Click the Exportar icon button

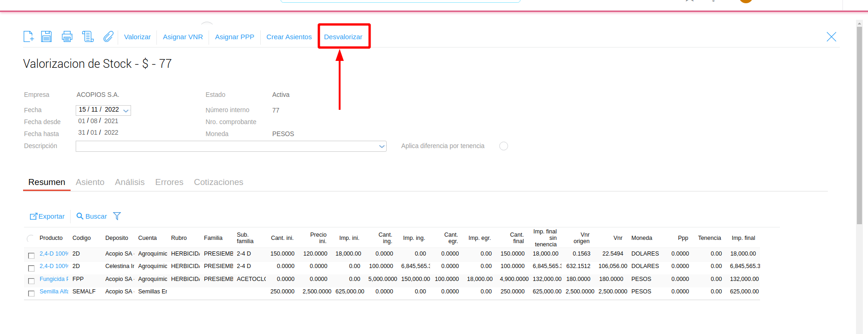[47, 216]
